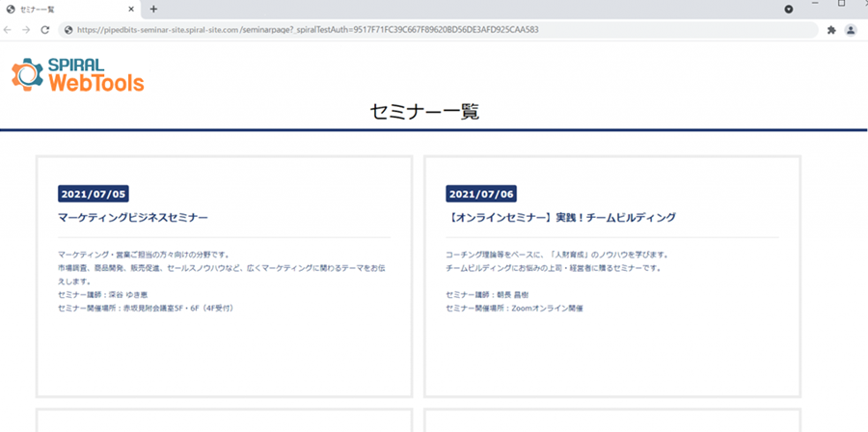This screenshot has height=432, width=868.
Task: Click the browser back arrow
Action: click(x=7, y=30)
